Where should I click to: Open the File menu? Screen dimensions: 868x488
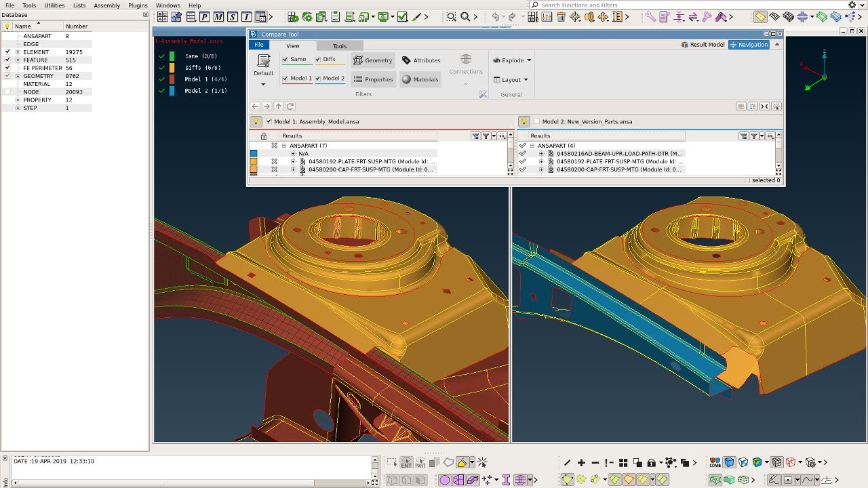(x=9, y=5)
